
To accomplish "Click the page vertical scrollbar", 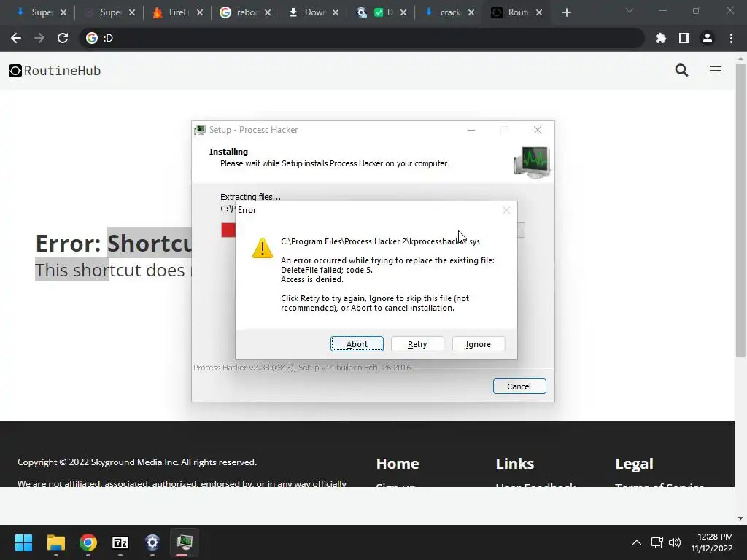I will click(x=740, y=209).
